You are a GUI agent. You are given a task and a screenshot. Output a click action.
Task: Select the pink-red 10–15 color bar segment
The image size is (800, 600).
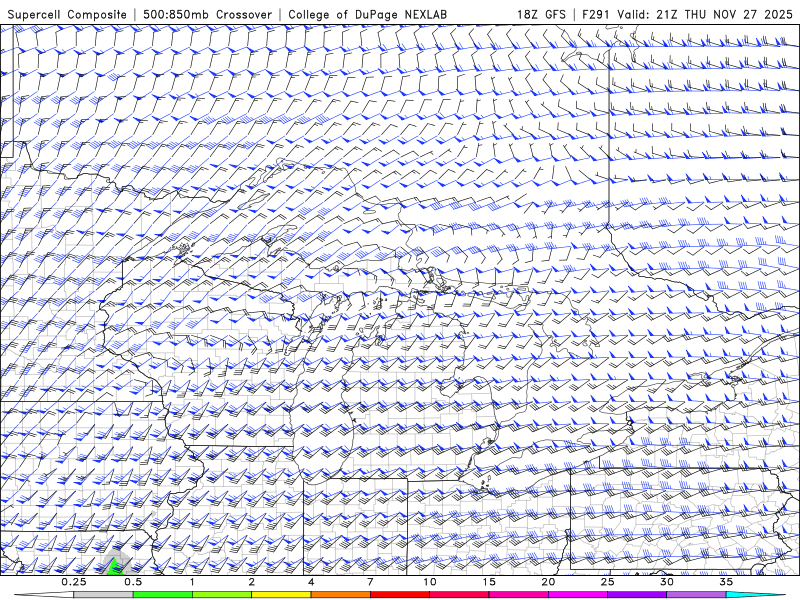tap(459, 595)
